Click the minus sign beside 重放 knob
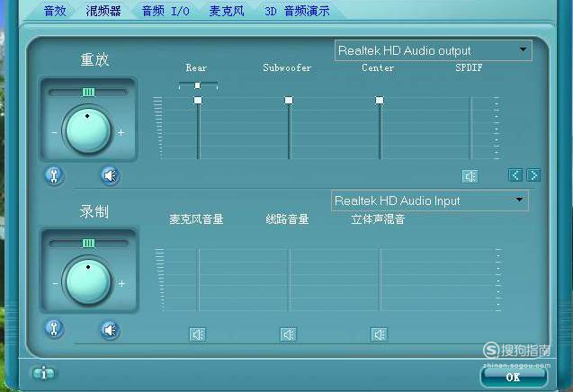 [x=55, y=133]
